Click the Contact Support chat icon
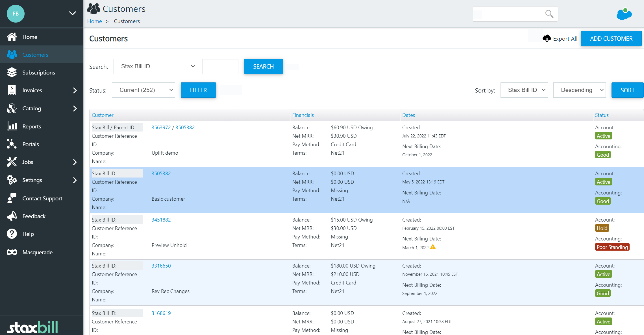This screenshot has height=335, width=644. click(12, 198)
